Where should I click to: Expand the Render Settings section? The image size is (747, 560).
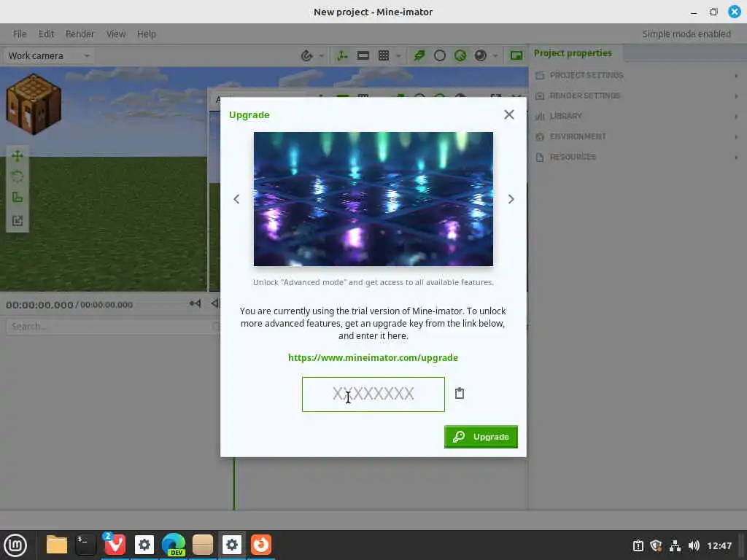click(638, 96)
